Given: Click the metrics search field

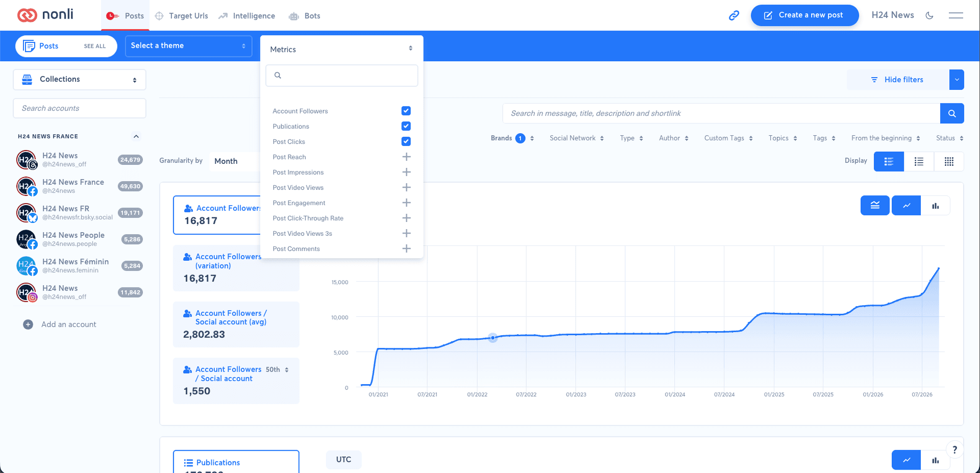Looking at the screenshot, I should 341,76.
